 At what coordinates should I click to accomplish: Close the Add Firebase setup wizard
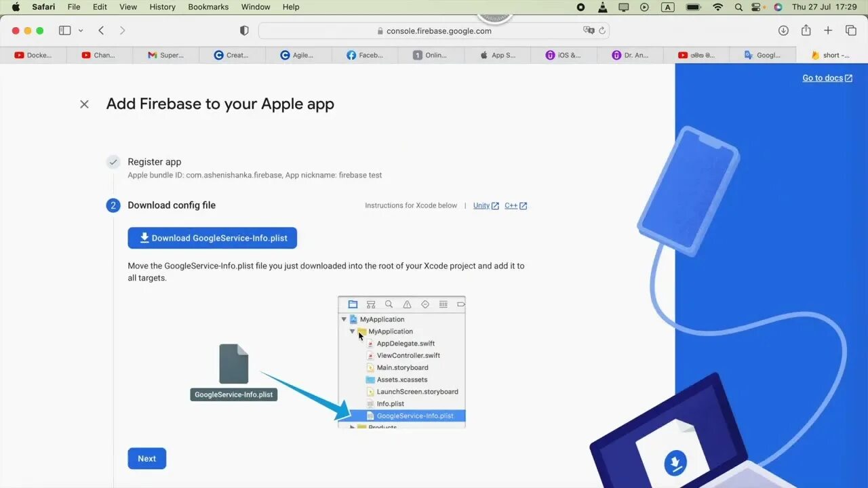tap(84, 104)
